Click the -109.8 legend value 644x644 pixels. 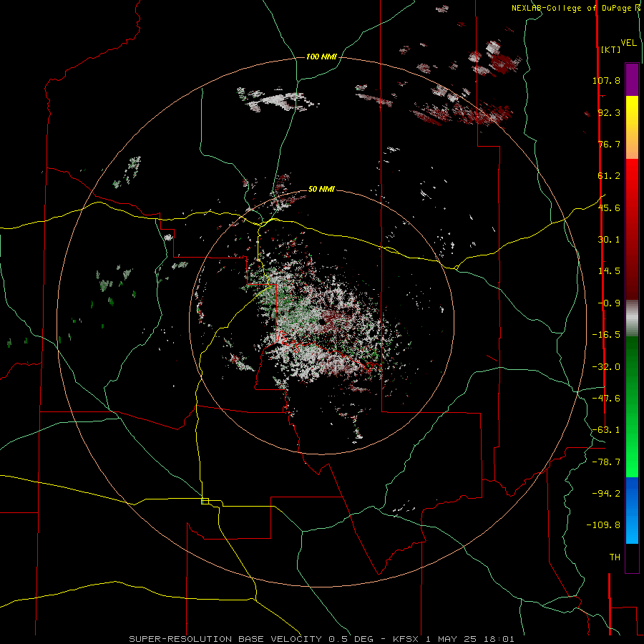[604, 525]
